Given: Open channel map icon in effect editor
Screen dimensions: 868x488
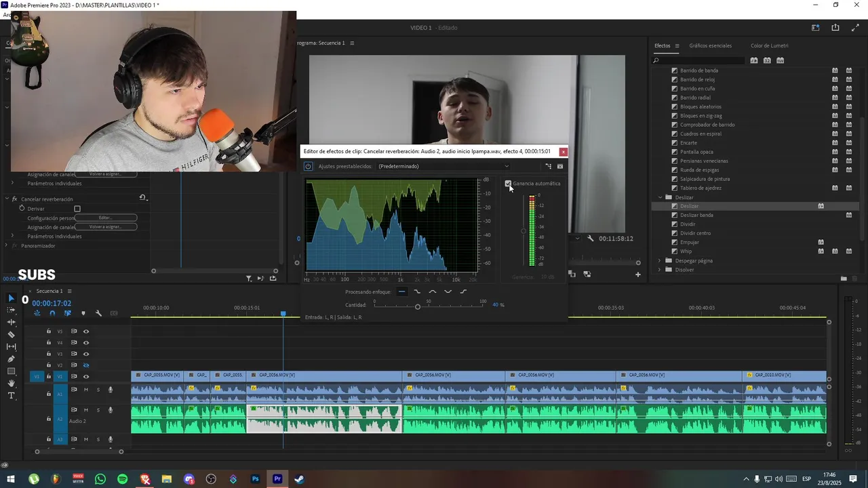Looking at the screenshot, I should click(549, 166).
